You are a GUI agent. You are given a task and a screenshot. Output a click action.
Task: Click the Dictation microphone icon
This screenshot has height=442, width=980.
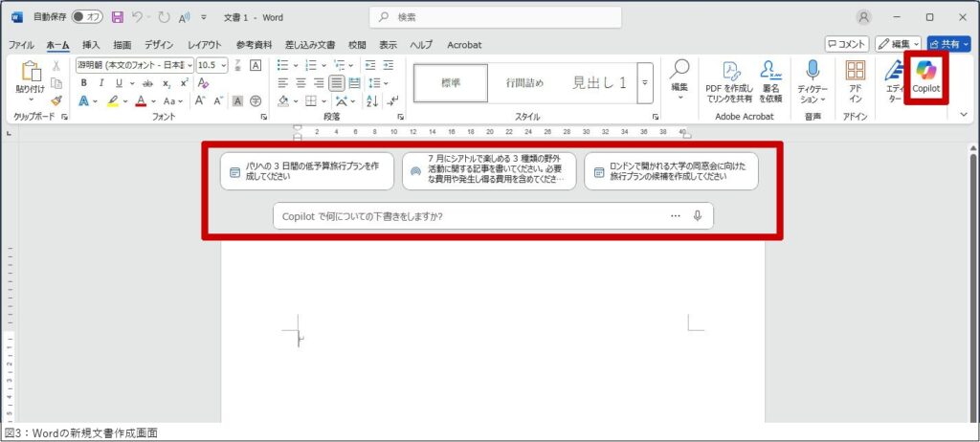coord(813,72)
